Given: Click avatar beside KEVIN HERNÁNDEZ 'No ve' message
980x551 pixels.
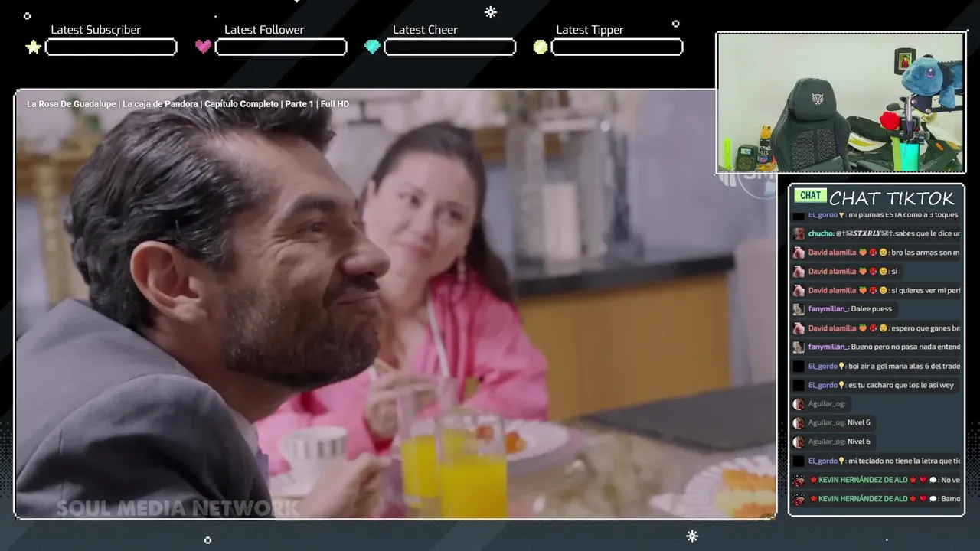Looking at the screenshot, I should click(x=799, y=480).
